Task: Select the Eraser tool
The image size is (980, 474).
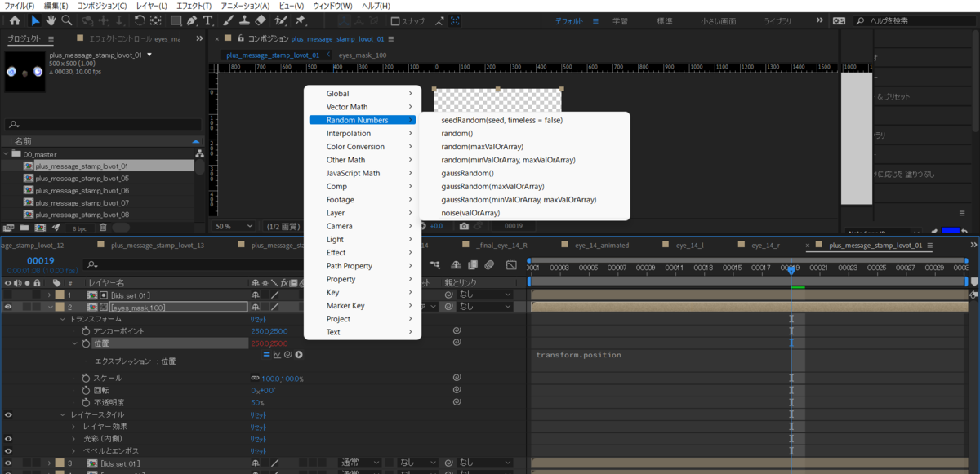Action: 261,20
